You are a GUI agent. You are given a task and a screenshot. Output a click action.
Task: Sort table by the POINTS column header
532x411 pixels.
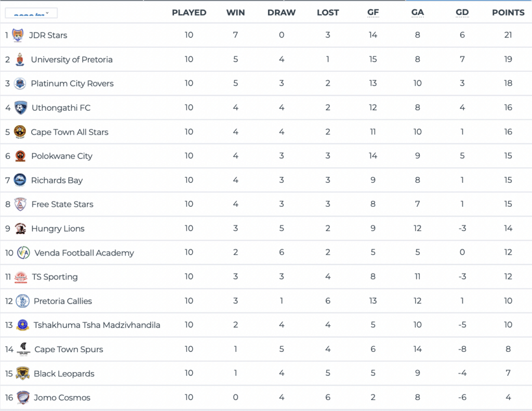pyautogui.click(x=508, y=12)
